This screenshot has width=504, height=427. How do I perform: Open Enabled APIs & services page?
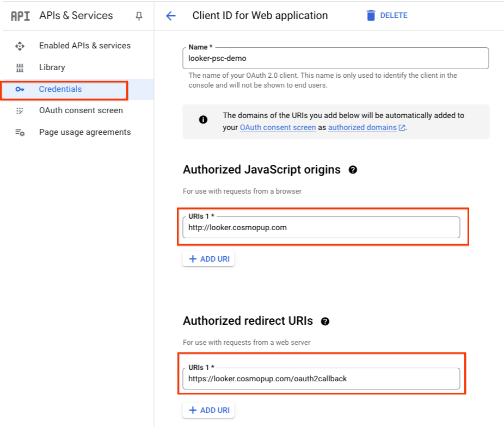click(84, 46)
